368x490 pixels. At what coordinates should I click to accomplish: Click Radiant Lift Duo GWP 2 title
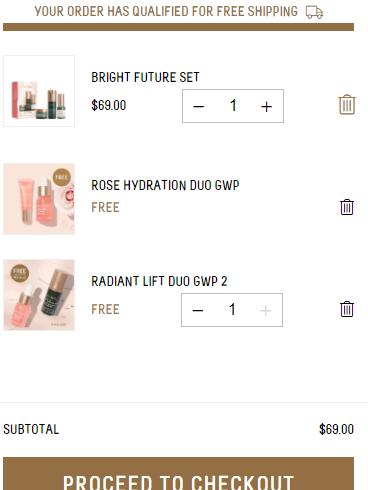(159, 281)
